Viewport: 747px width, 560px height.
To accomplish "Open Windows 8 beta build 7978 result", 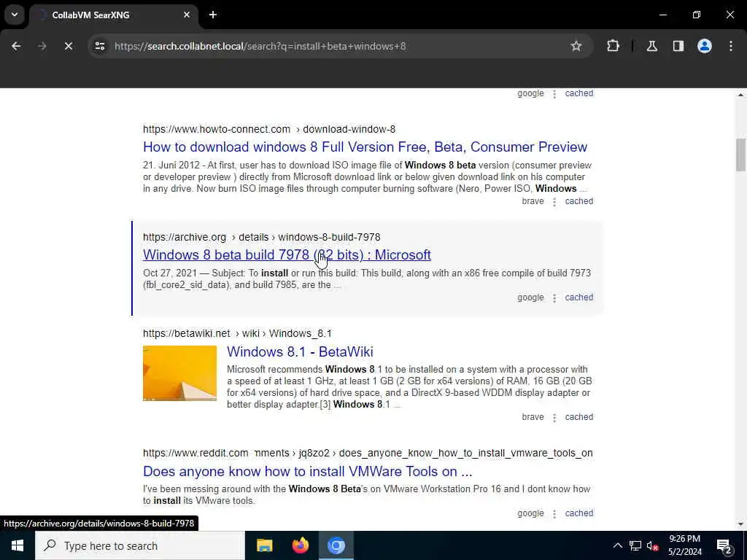I will pos(287,254).
